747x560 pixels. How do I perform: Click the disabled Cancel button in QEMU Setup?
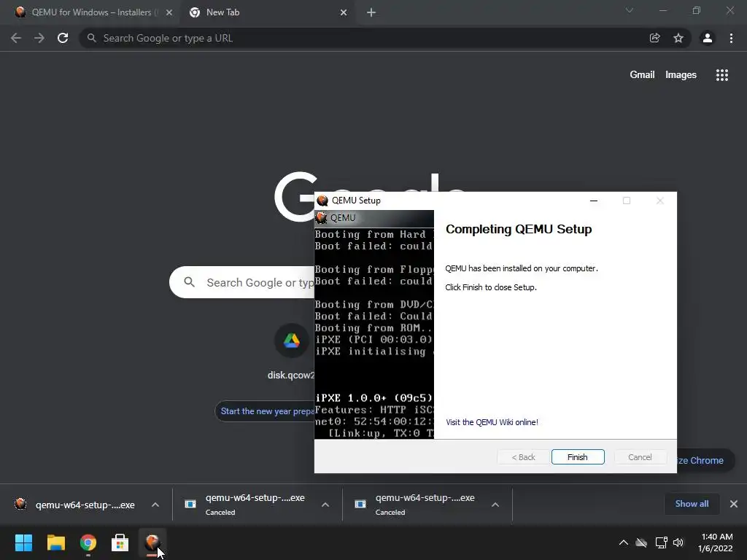coord(640,457)
